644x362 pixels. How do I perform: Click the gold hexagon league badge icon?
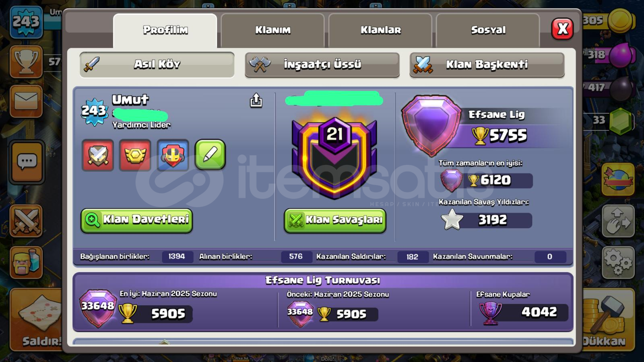click(x=135, y=155)
